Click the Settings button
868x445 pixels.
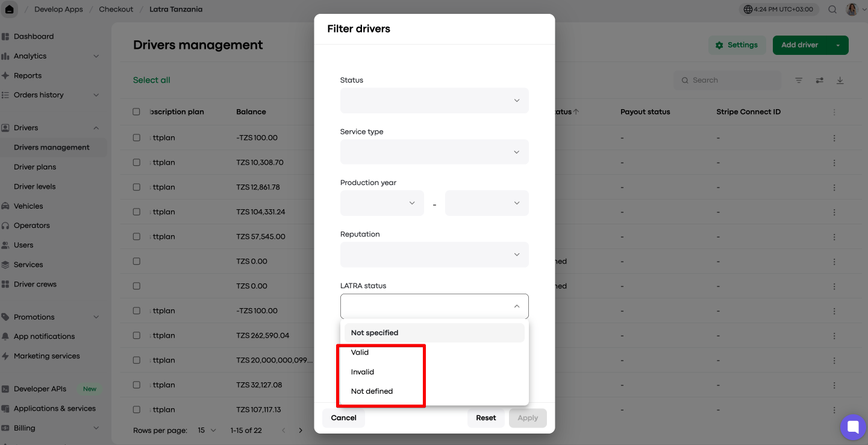[x=737, y=45]
